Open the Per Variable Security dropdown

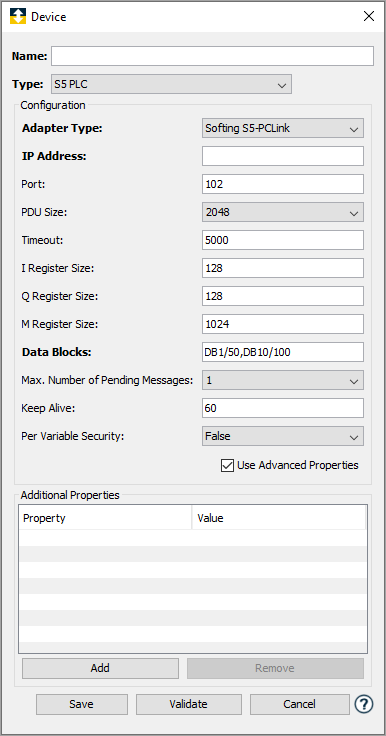283,436
